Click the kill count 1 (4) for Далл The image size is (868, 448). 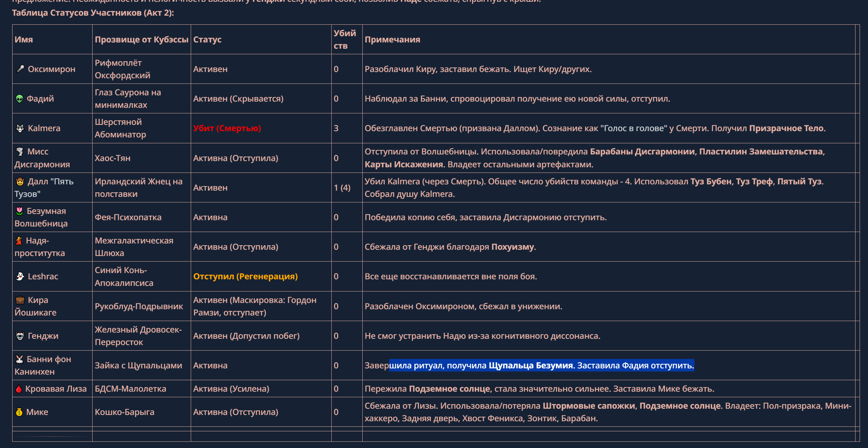tap(342, 187)
